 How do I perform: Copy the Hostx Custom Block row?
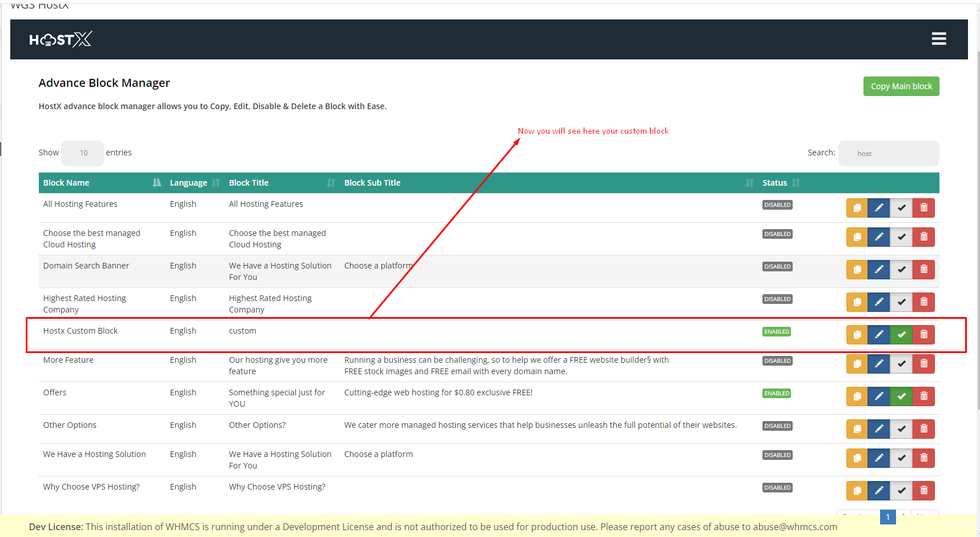click(x=857, y=335)
